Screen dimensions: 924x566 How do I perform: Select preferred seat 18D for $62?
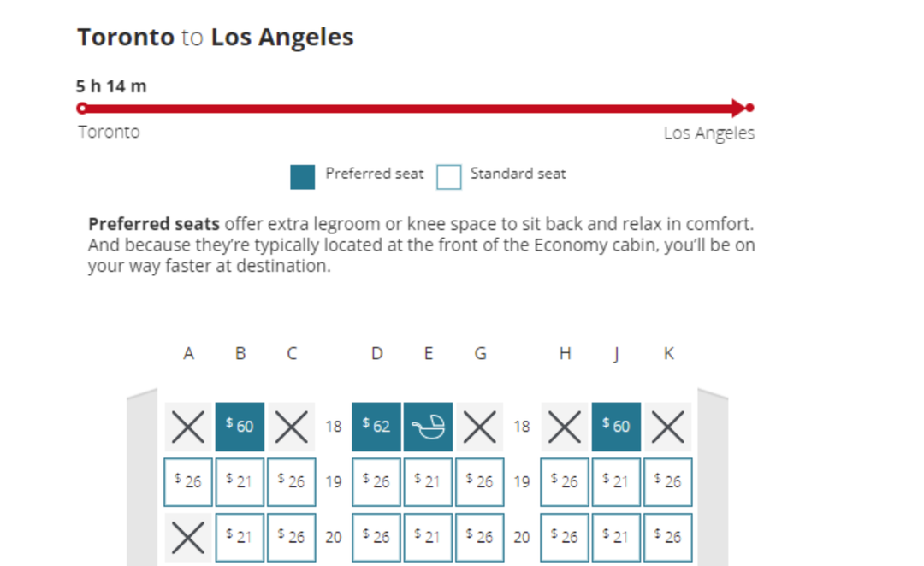[x=376, y=426]
